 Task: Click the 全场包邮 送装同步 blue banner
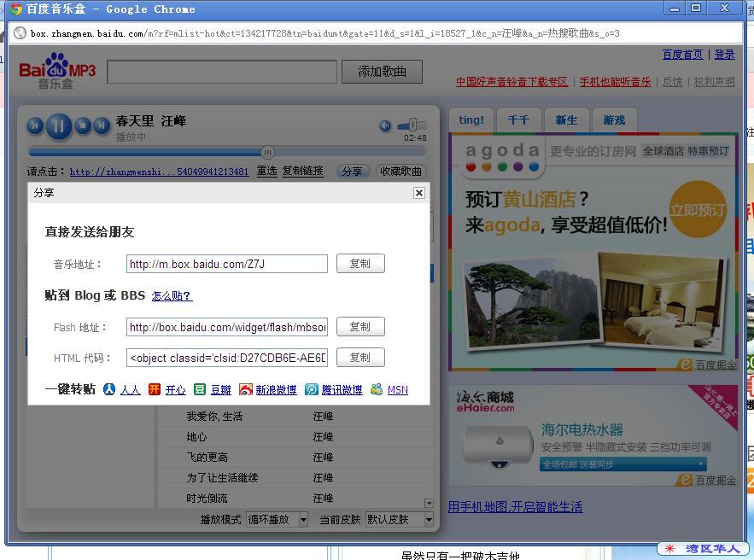[623, 464]
